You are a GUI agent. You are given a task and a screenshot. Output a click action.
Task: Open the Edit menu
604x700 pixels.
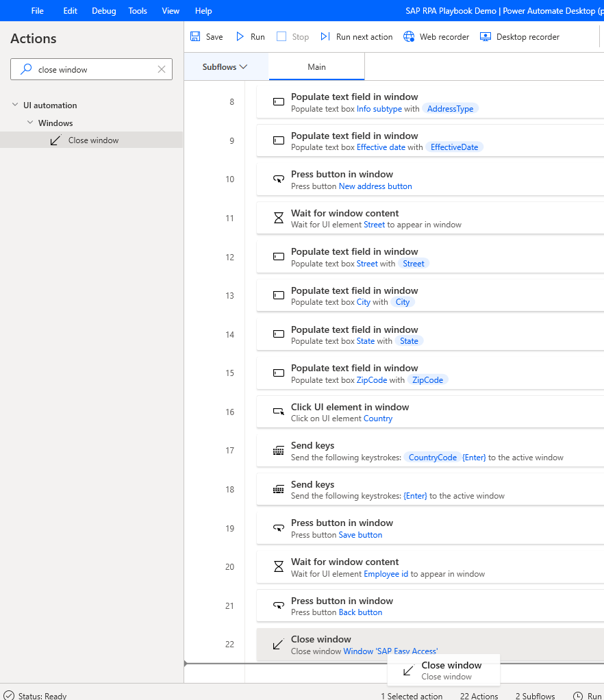click(x=70, y=11)
